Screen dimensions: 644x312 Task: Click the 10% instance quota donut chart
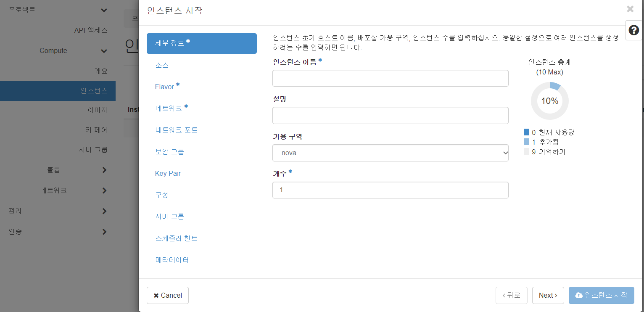point(550,101)
